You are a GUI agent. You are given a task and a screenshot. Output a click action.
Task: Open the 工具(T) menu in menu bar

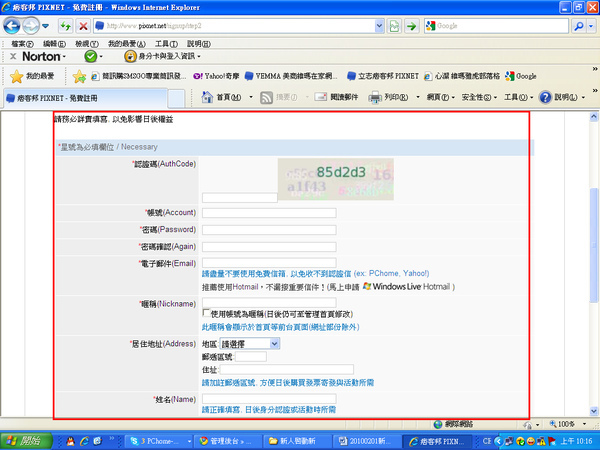pos(166,44)
